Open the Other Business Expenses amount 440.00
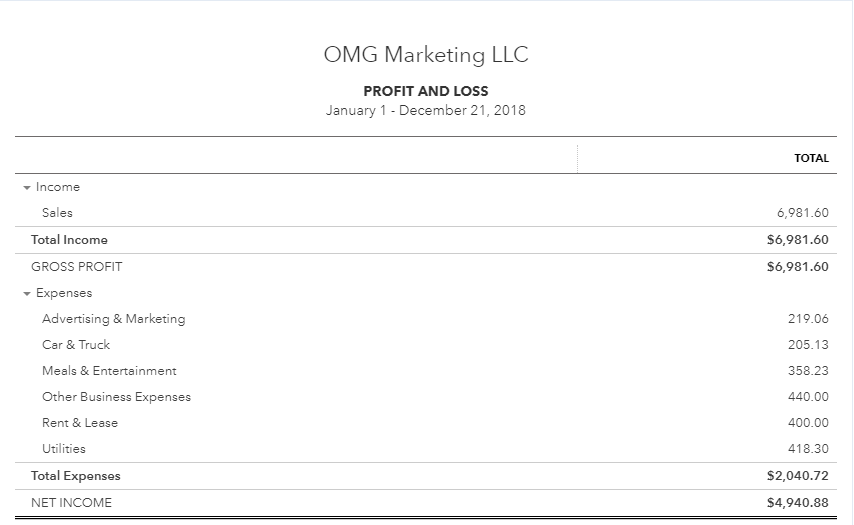 pos(809,397)
